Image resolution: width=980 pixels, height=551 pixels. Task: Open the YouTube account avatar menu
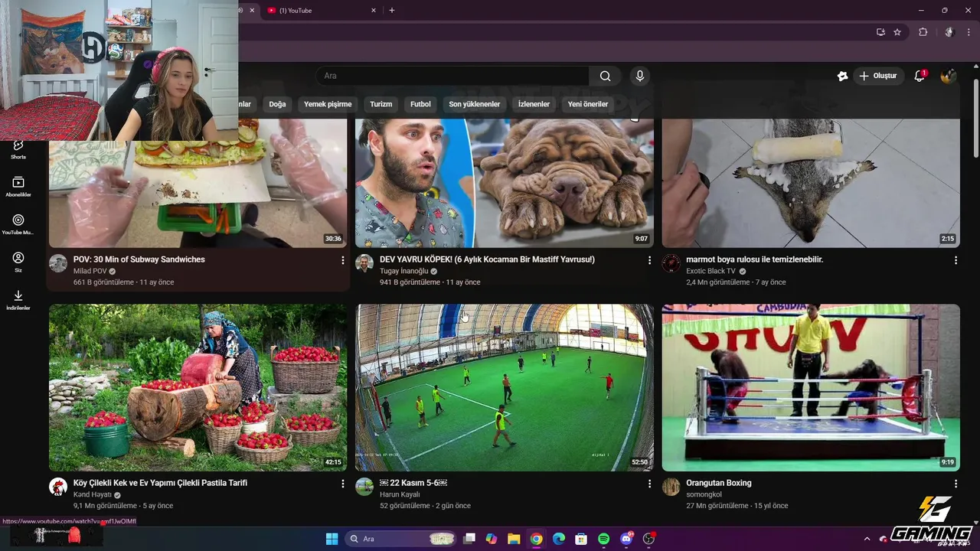948,76
